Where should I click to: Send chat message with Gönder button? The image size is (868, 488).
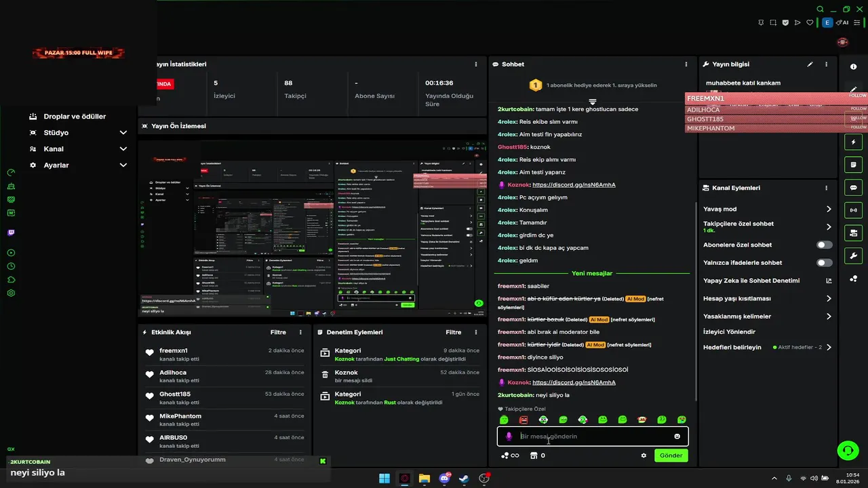click(671, 455)
